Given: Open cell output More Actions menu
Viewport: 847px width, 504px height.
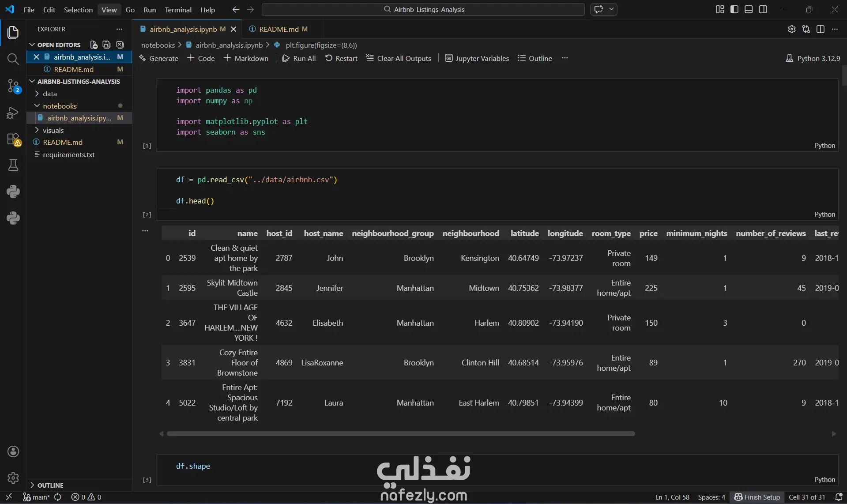Looking at the screenshot, I should (145, 231).
